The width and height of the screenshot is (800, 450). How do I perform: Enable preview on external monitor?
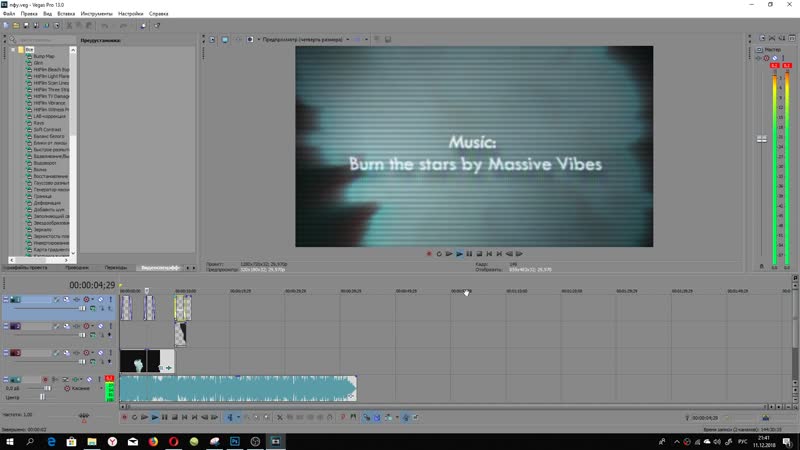click(224, 39)
